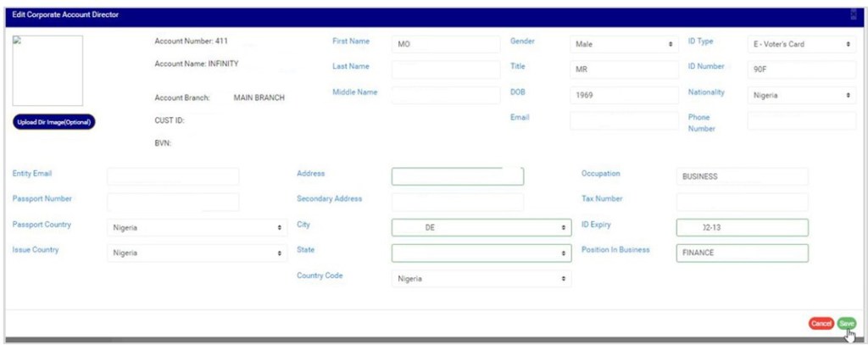Open the Country Code dropdown

[481, 279]
